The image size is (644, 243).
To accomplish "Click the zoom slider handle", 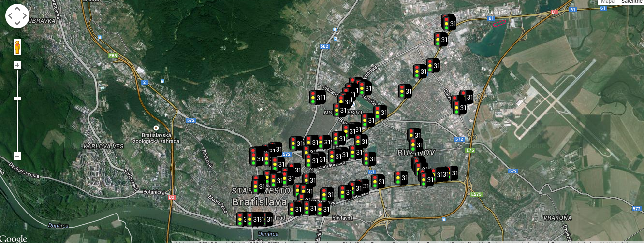I will pos(17,99).
